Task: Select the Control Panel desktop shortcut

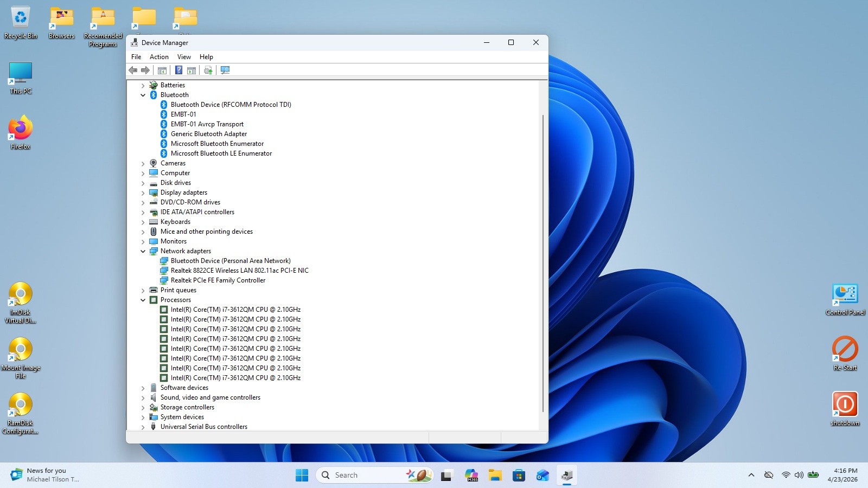Action: coord(845,299)
